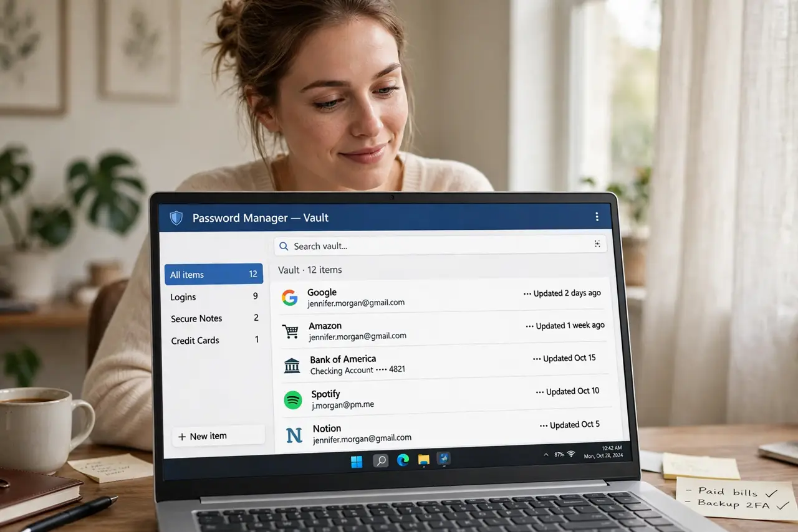The image size is (798, 532).
Task: Open File Explorer from the taskbar
Action: point(423,460)
